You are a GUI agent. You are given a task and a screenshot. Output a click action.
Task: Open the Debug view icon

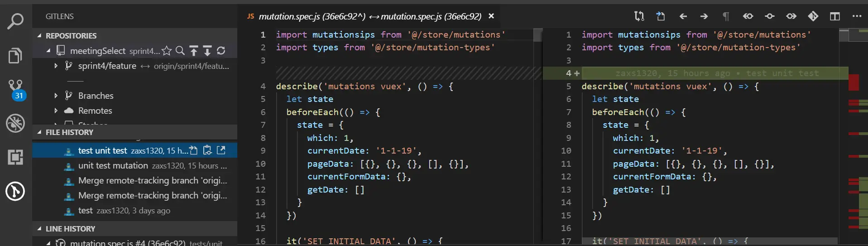[x=15, y=123]
